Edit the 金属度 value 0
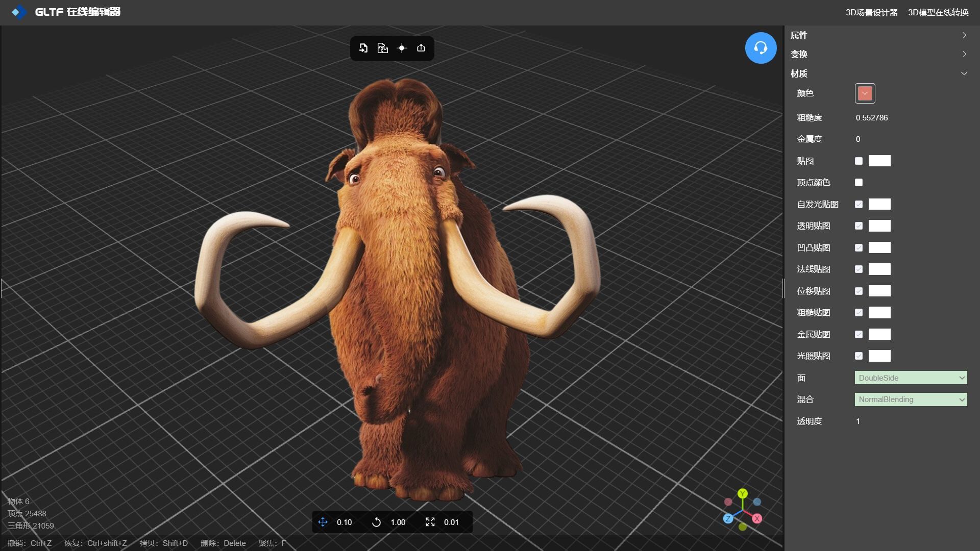980x551 pixels. pos(858,139)
